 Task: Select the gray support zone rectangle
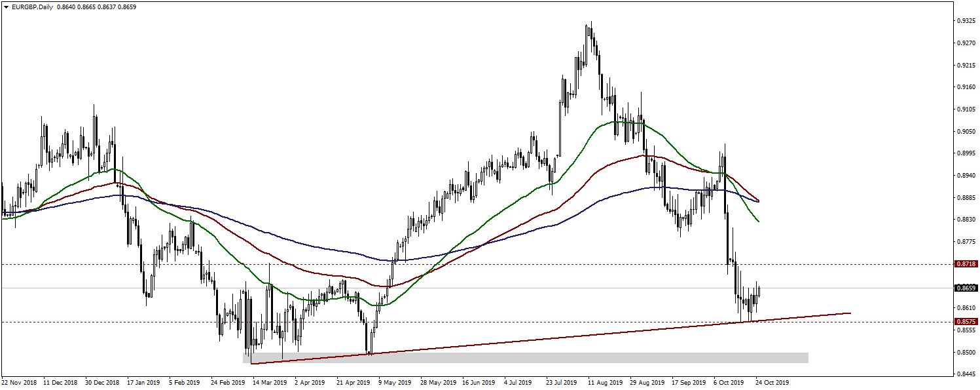tap(525, 358)
